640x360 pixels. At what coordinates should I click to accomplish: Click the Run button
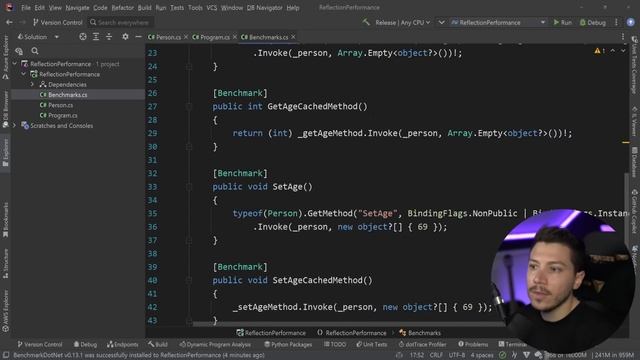[x=562, y=22]
